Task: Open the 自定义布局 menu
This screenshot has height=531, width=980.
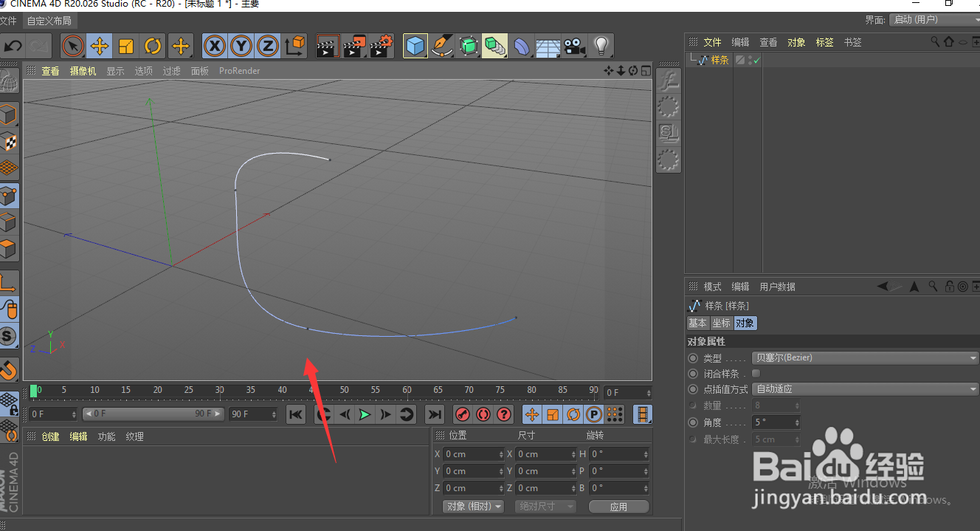Action: 49,21
